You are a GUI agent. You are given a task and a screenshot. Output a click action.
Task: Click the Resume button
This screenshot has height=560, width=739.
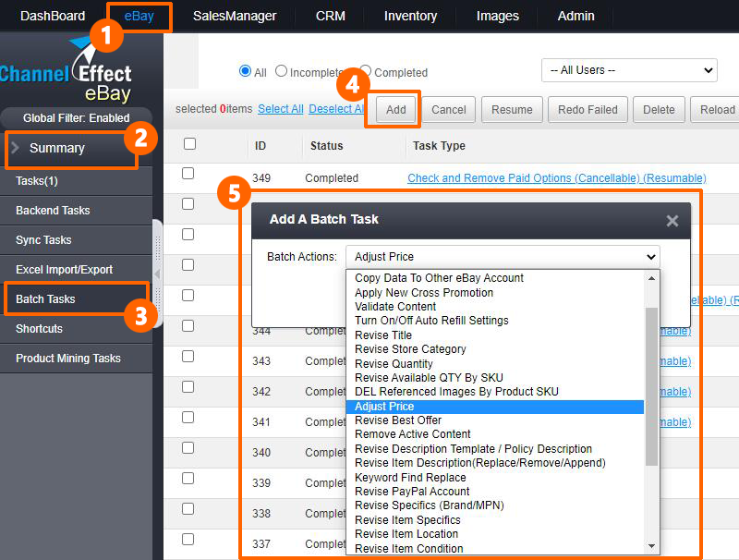coord(512,109)
